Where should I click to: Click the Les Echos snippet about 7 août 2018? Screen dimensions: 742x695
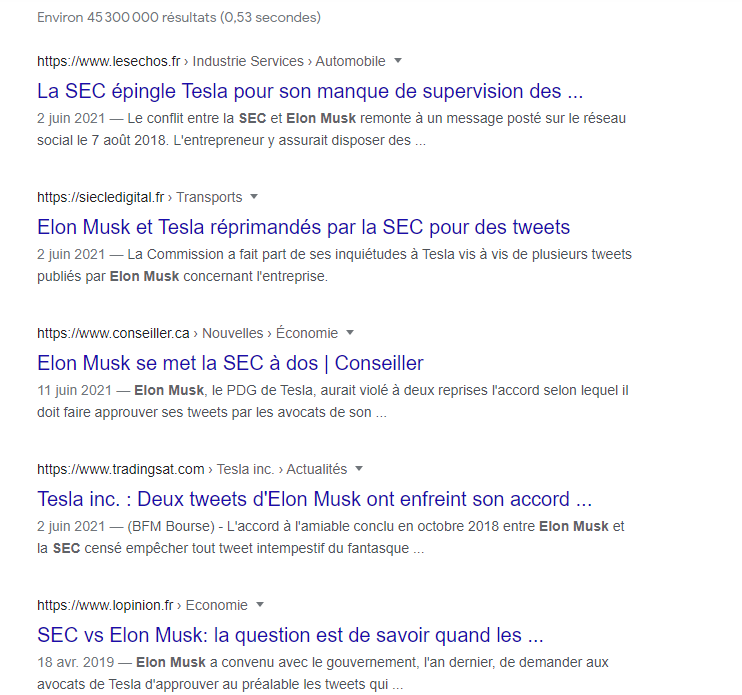pyautogui.click(x=331, y=129)
